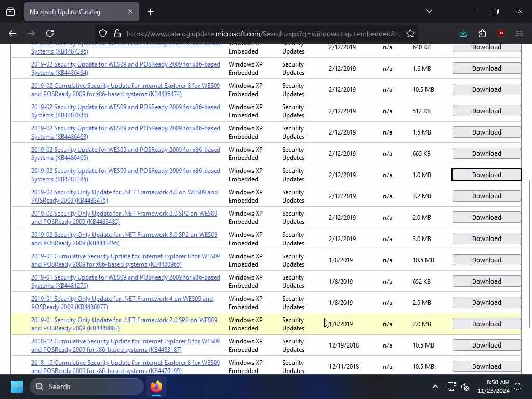Go forward with the forward arrow
This screenshot has width=532, height=399.
point(31,33)
